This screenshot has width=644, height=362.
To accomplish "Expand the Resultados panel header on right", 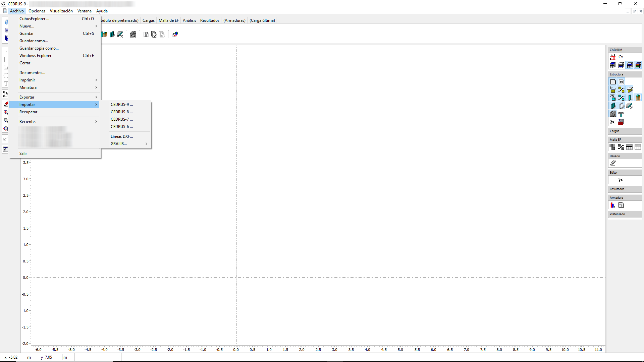I will point(625,189).
